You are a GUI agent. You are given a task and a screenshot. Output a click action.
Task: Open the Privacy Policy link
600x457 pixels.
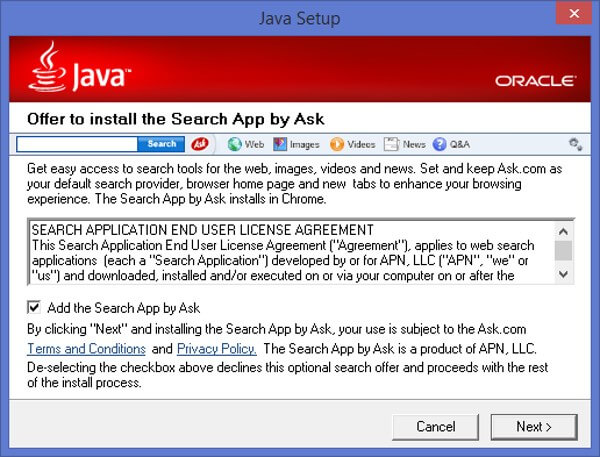point(217,348)
